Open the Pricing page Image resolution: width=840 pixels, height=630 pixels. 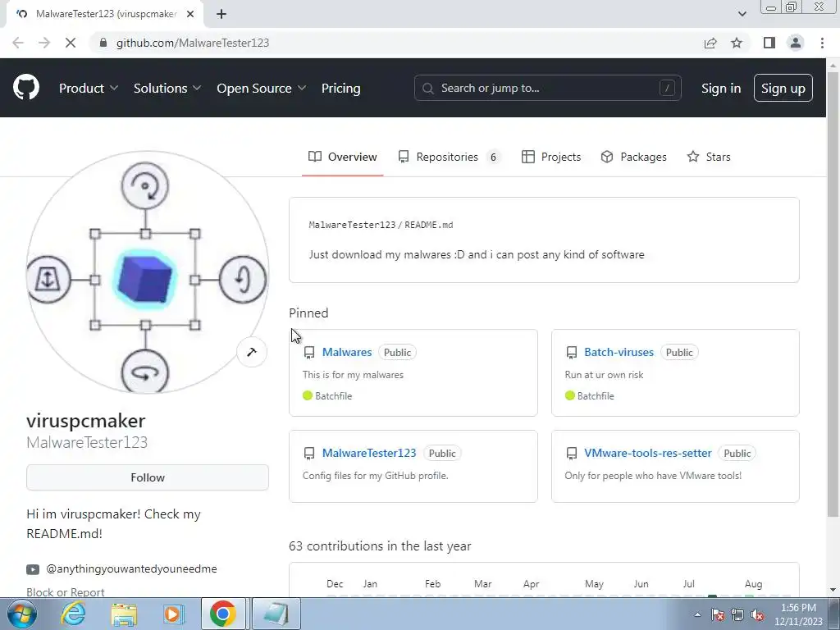point(340,88)
